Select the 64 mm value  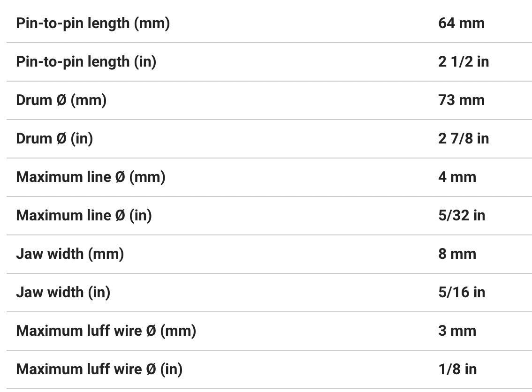[461, 23]
